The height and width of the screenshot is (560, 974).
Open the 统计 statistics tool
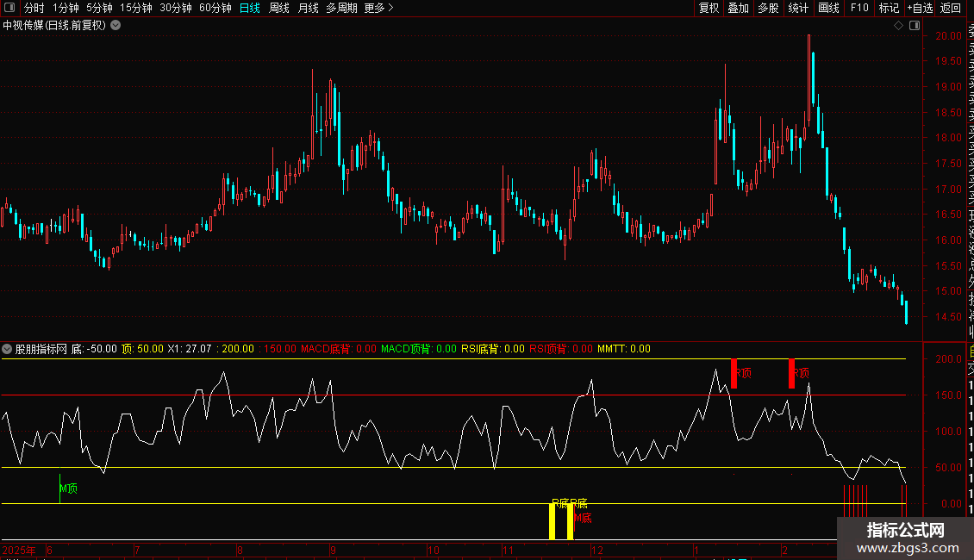point(798,8)
